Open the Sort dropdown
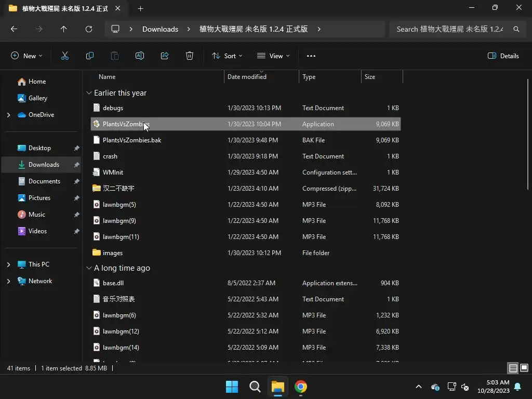Screen dimensions: 532x399 pyautogui.click(x=227, y=56)
